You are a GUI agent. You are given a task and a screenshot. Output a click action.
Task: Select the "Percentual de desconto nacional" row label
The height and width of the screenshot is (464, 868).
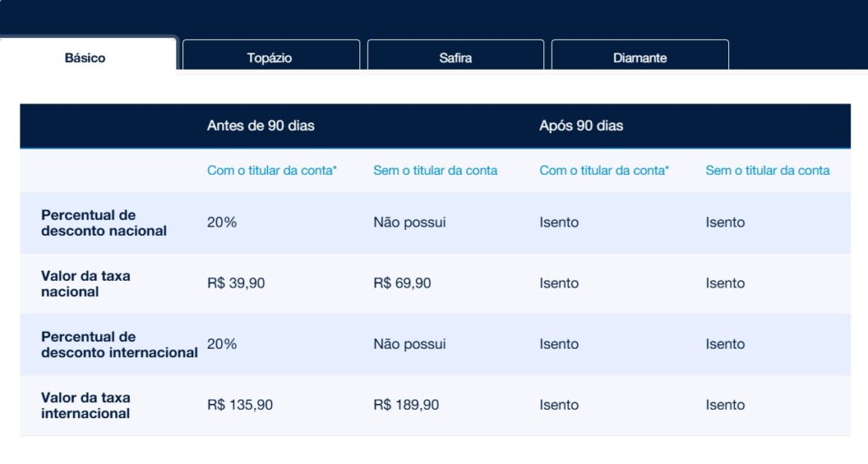point(103,223)
